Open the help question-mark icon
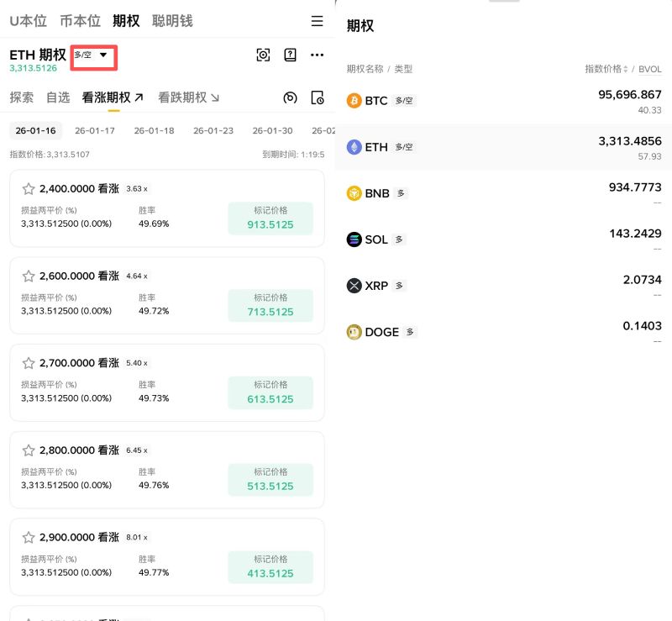This screenshot has width=672, height=621. [x=290, y=55]
